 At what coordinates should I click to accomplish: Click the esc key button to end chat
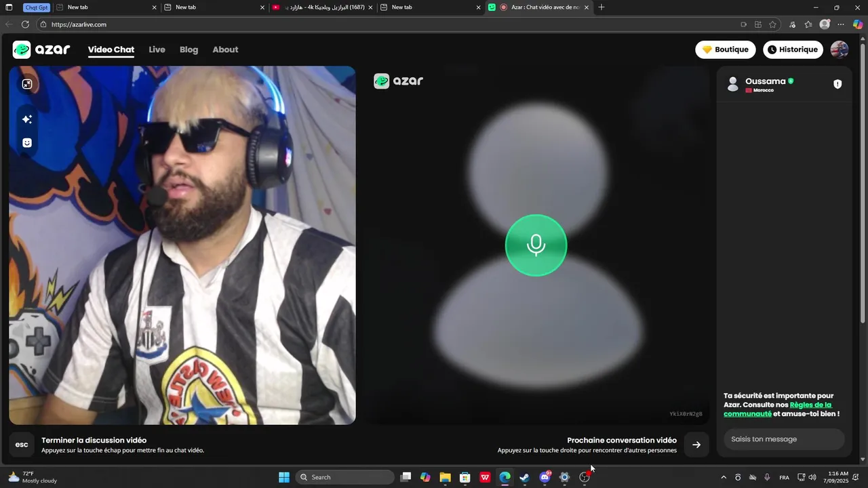(22, 445)
